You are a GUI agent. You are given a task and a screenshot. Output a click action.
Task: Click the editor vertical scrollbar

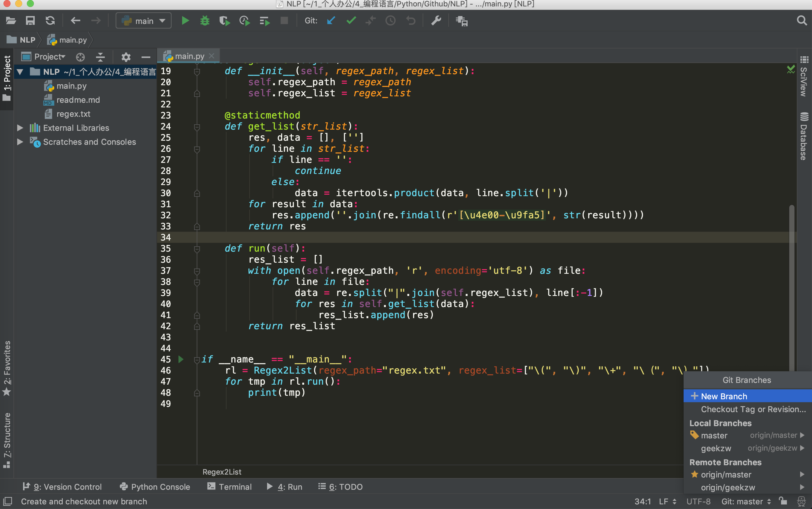click(792, 286)
